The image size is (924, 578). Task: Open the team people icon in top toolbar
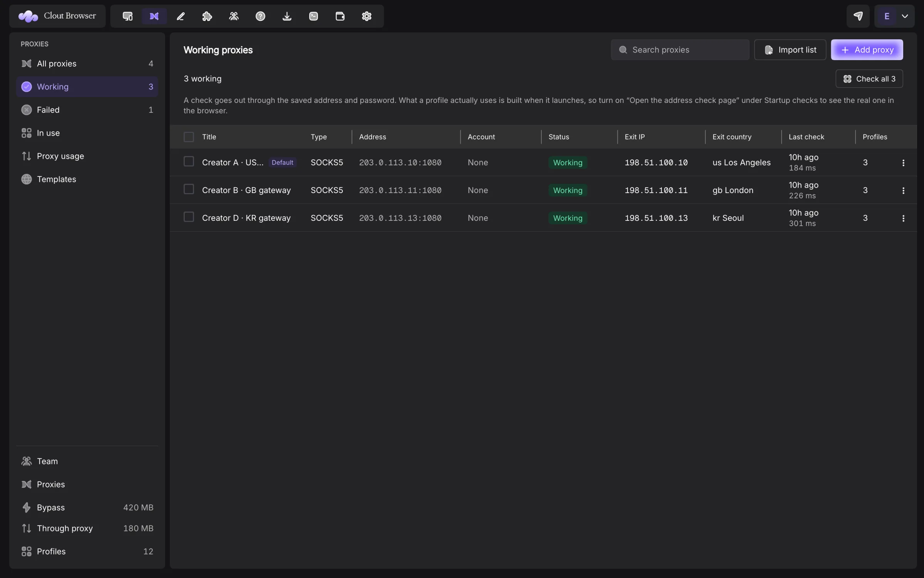pyautogui.click(x=234, y=16)
